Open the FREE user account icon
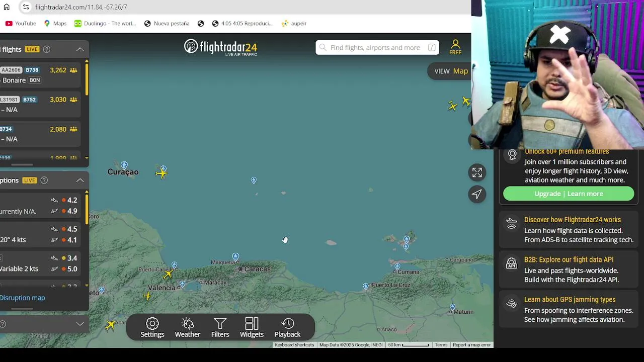This screenshot has height=362, width=644. pos(455,47)
